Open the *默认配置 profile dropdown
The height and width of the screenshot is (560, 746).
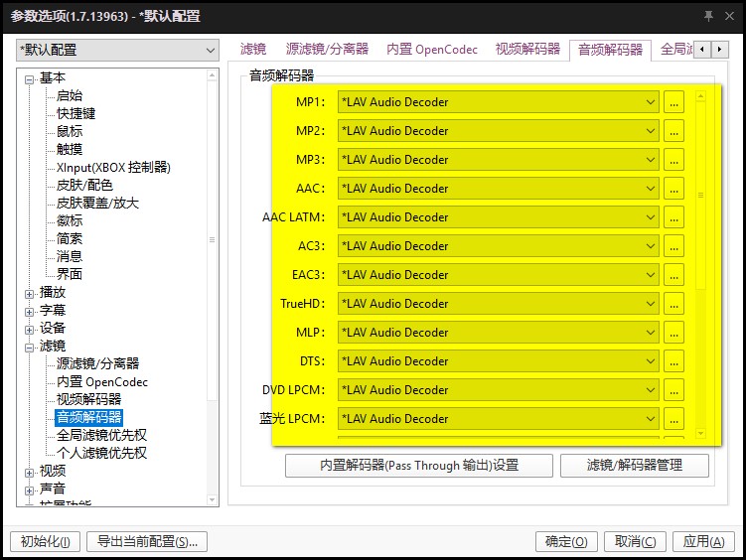117,50
